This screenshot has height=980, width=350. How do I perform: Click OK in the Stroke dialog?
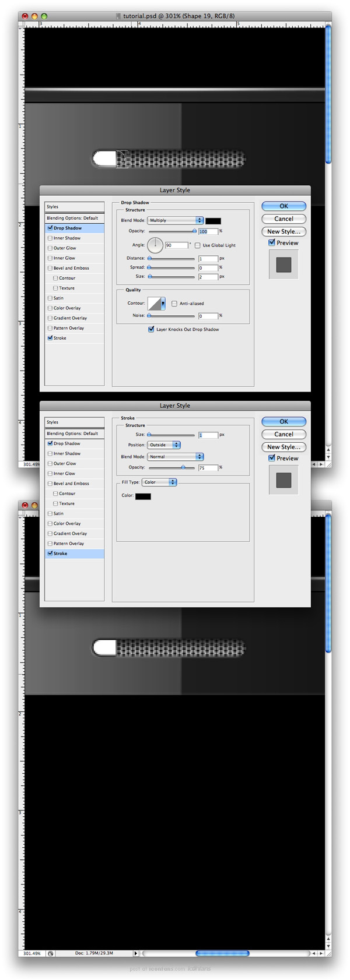coord(283,422)
